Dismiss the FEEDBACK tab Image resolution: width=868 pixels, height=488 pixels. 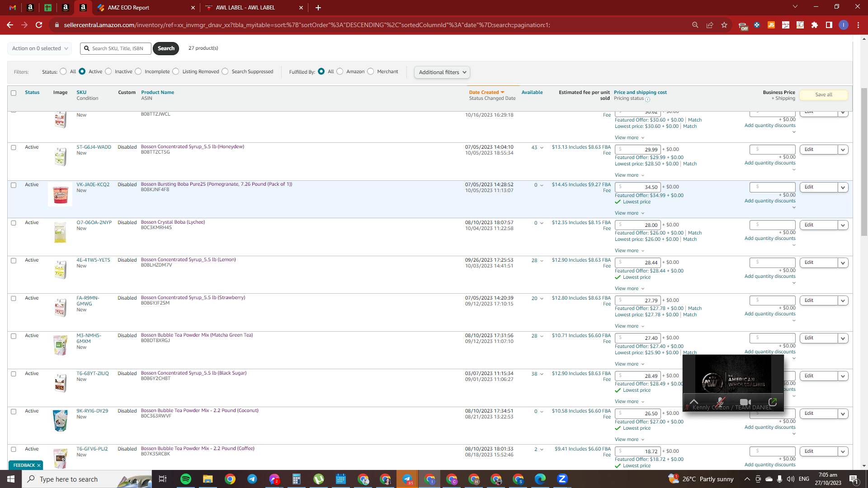(39, 465)
